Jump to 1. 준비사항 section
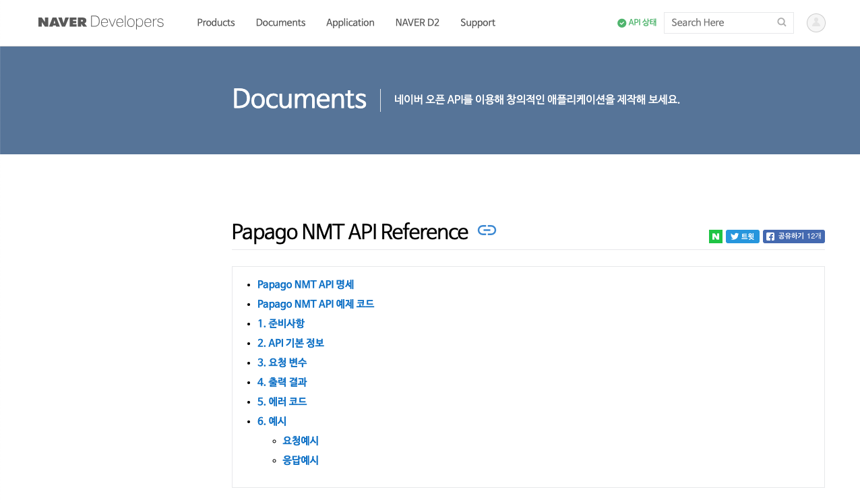The width and height of the screenshot is (860, 504). coord(280,323)
